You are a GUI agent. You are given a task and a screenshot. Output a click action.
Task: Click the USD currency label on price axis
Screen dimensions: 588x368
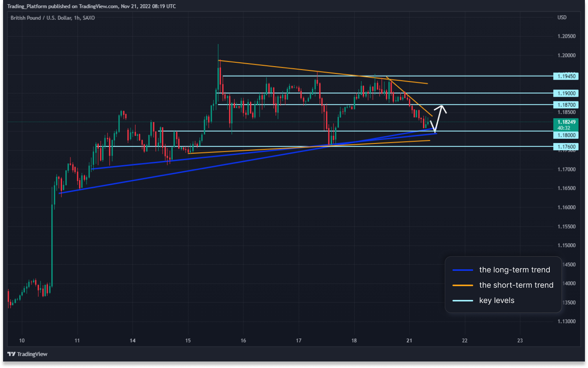tap(562, 18)
